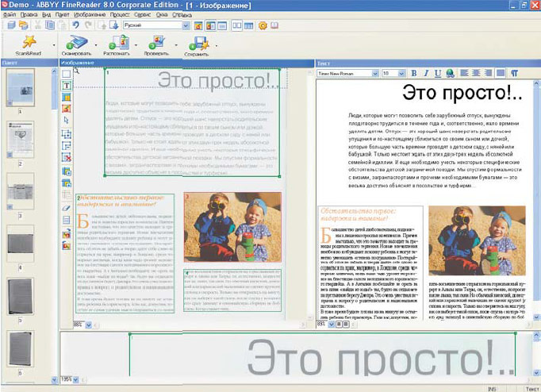Click the batch panel vertical scrollbar

(x=54, y=225)
